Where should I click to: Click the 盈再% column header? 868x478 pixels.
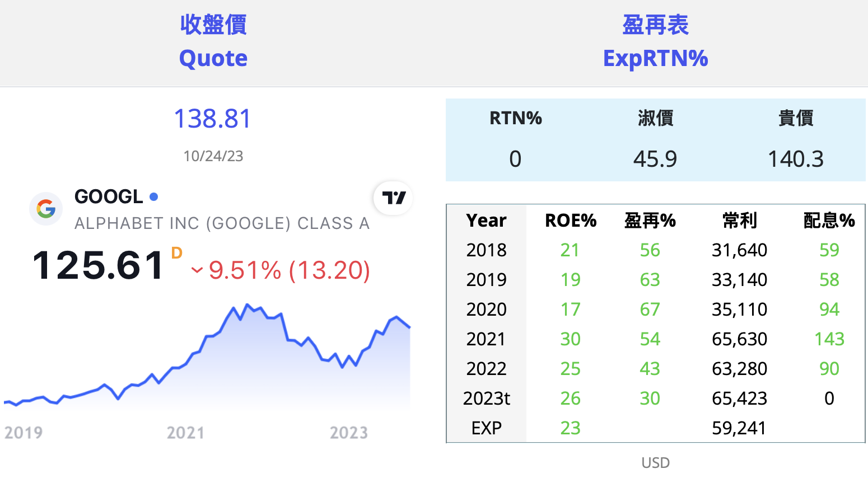(x=650, y=221)
